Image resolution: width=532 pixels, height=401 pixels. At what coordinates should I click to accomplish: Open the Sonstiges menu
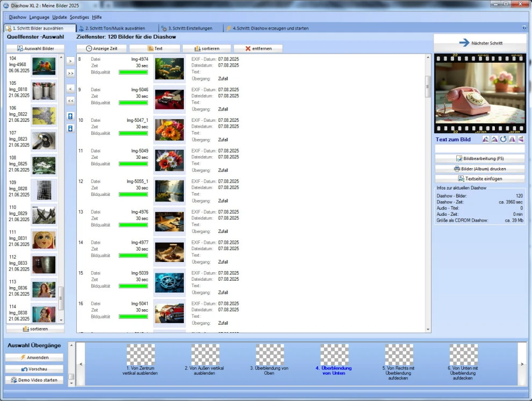79,17
